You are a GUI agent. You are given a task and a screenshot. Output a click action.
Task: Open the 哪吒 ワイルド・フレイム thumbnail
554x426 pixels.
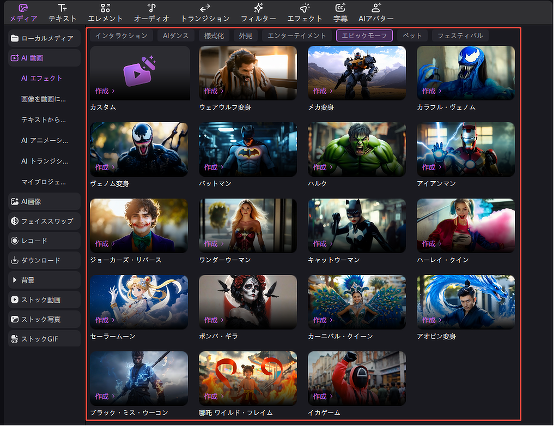point(248,378)
